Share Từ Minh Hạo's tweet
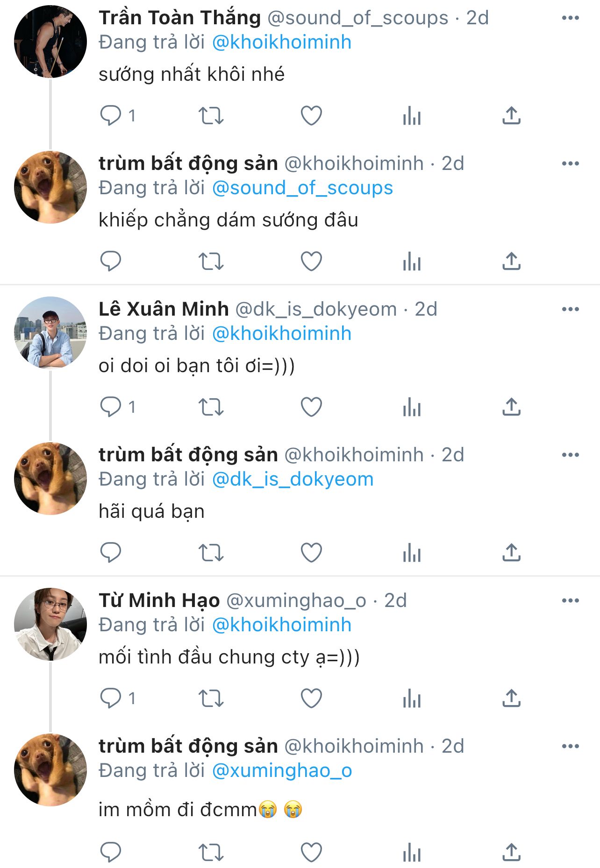The width and height of the screenshot is (600, 868). (x=511, y=699)
